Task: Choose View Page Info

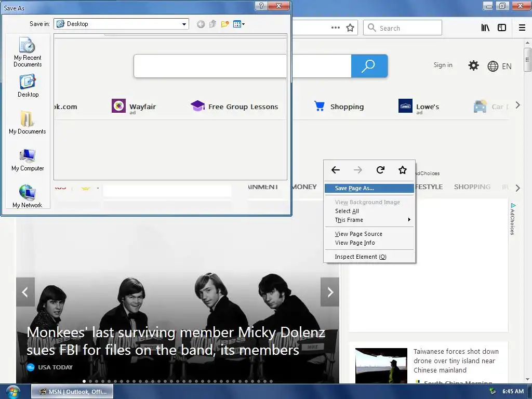Action: [x=369, y=243]
